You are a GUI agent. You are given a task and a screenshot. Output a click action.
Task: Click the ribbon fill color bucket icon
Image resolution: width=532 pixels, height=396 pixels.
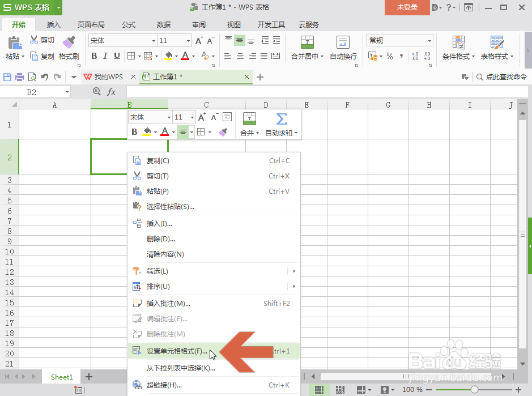click(x=168, y=56)
